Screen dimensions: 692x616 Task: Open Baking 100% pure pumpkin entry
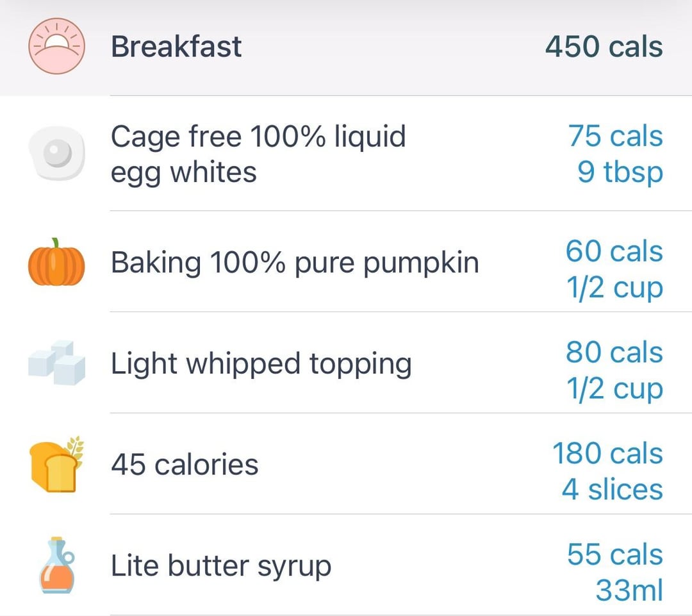346,262
